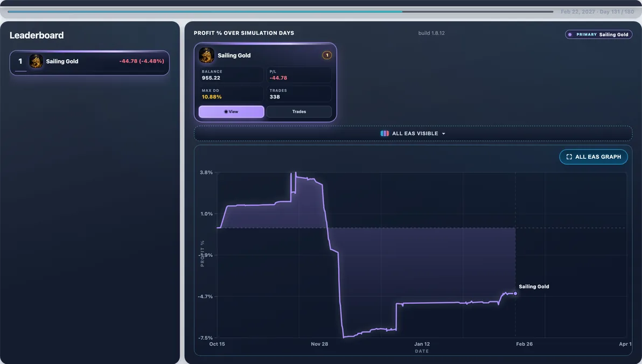Viewport: 642px width, 364px height.
Task: Click the fullscreen icon in All EAs Graph
Action: 569,157
